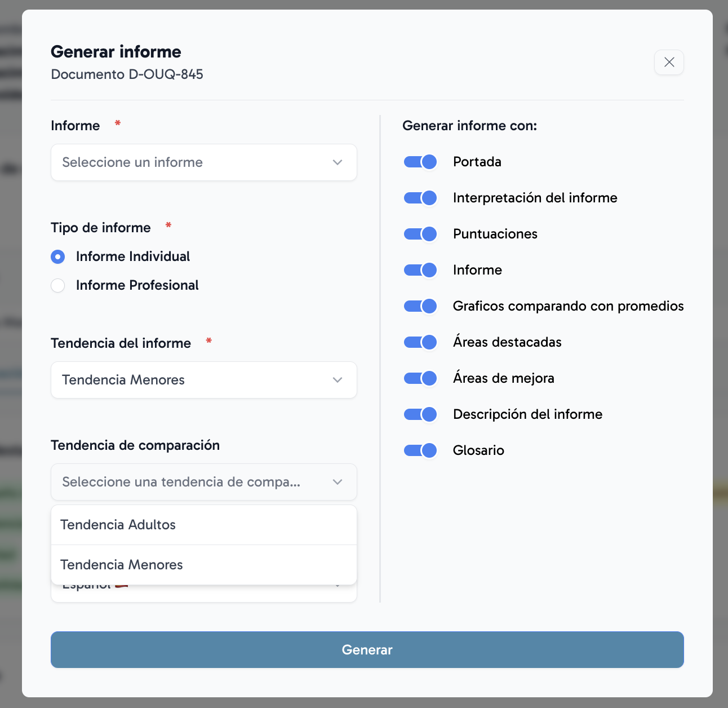Toggle the Glosario switch
The image size is (728, 708).
click(420, 450)
